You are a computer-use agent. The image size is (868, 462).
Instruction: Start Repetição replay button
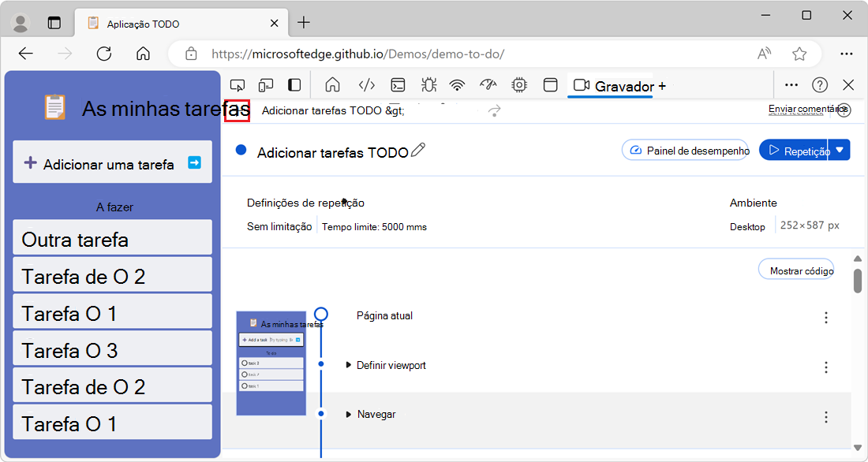point(795,151)
